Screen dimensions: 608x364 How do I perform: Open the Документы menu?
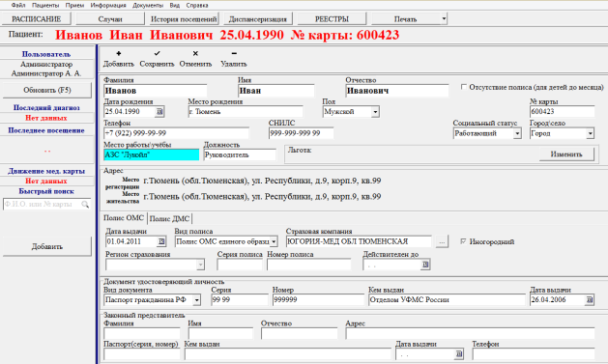pos(148,5)
